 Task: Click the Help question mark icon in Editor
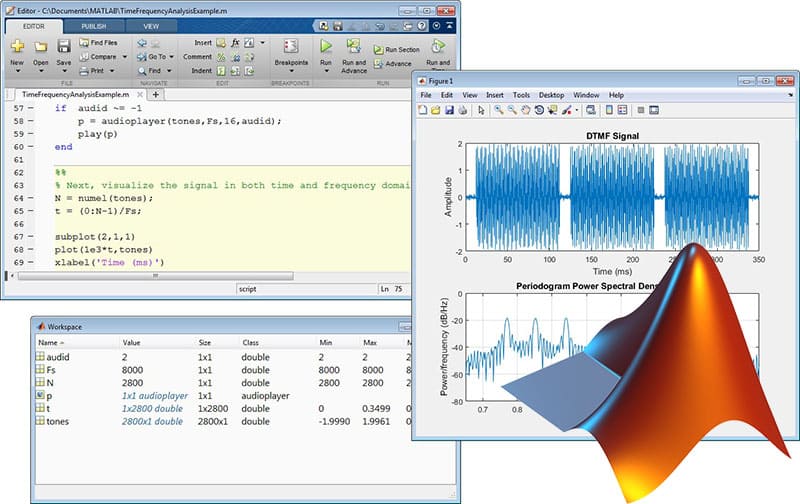pos(421,26)
